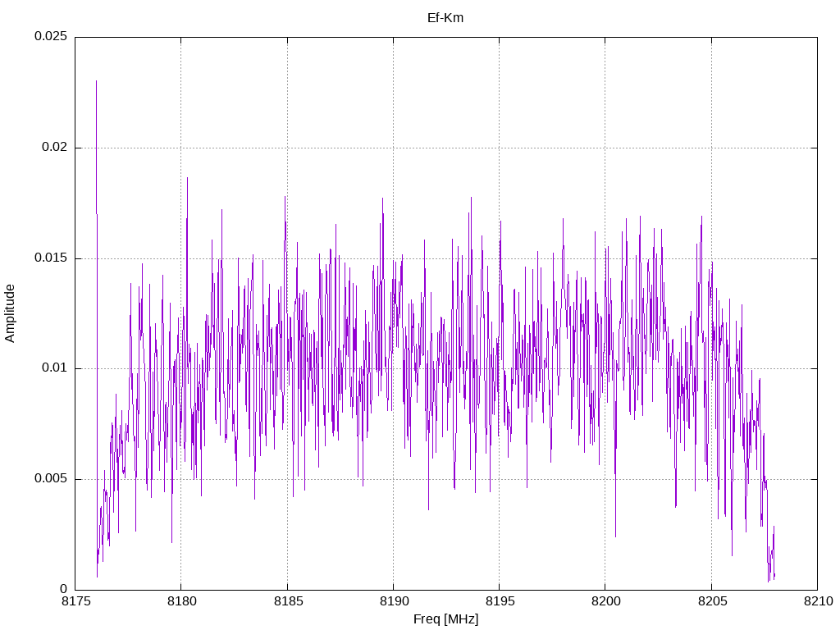This screenshot has width=840, height=630.
Task: Click the 8205 x-axis tick label
Action: (712, 601)
